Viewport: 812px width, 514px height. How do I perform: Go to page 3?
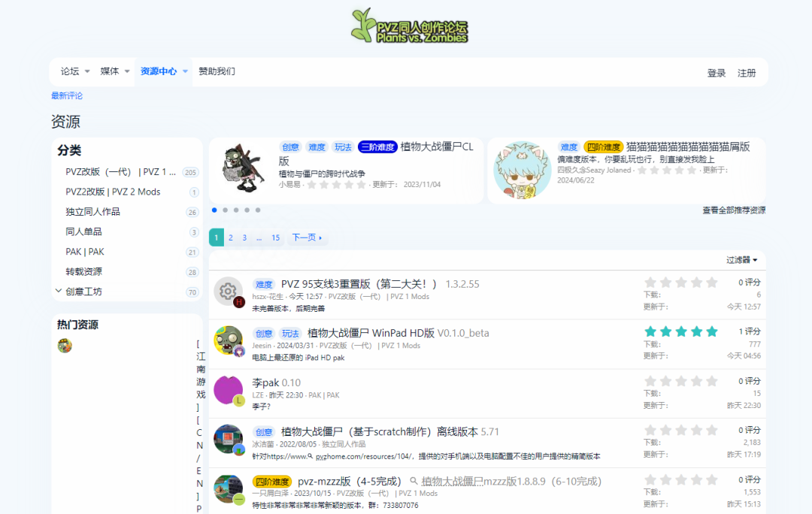pos(244,237)
